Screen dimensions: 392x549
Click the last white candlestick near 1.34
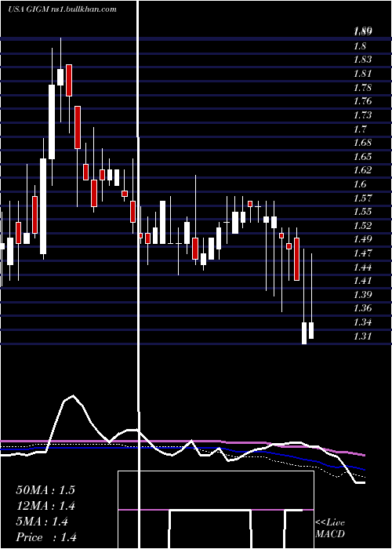click(x=311, y=330)
